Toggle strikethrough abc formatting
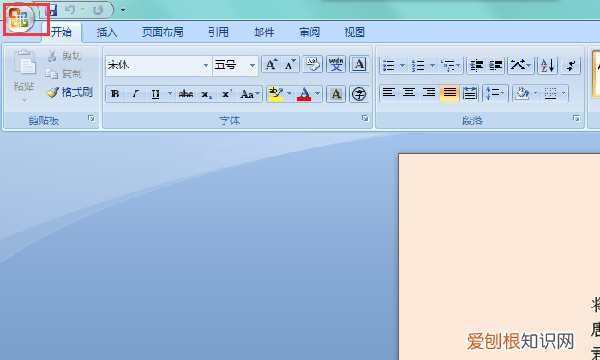Image resolution: width=600 pixels, height=360 pixels. (186, 94)
